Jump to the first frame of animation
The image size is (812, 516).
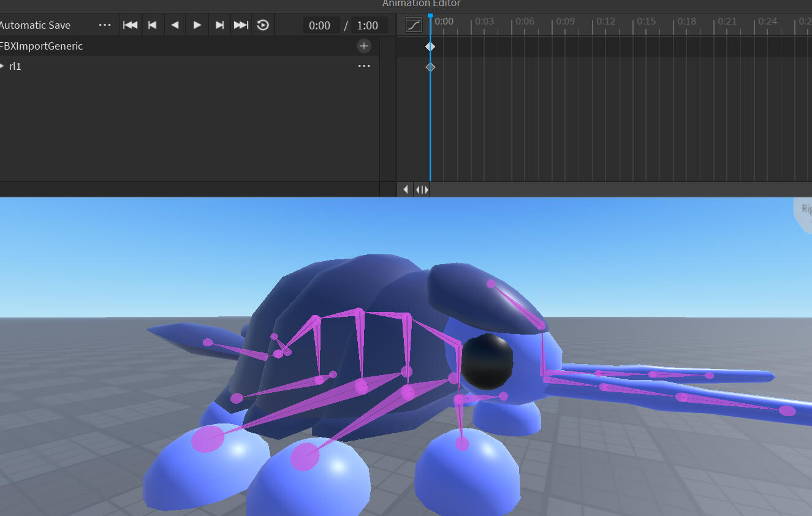130,25
